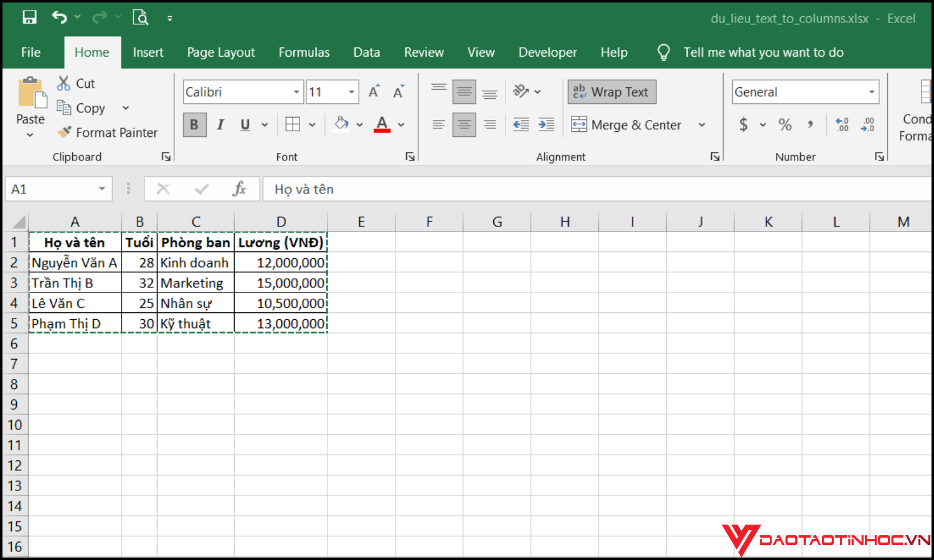Open the Merge & Center dropdown arrow
Image resolution: width=934 pixels, height=560 pixels.
point(702,125)
